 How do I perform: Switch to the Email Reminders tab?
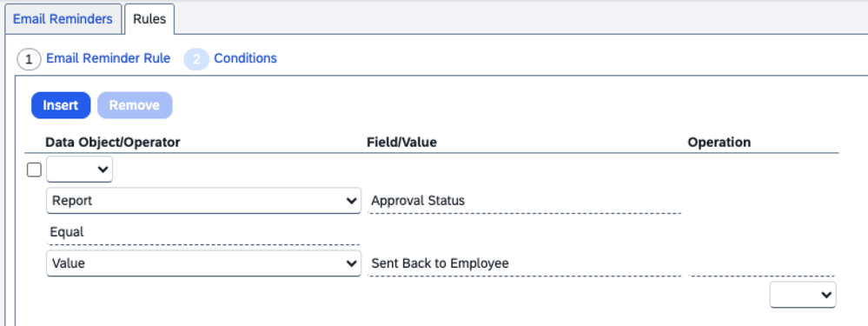(x=63, y=19)
